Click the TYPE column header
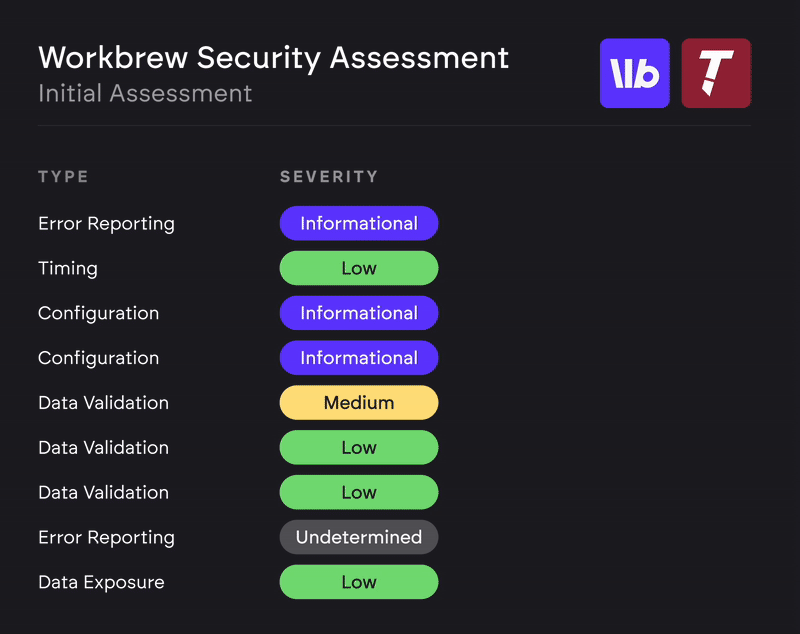The width and height of the screenshot is (800, 634). [63, 177]
